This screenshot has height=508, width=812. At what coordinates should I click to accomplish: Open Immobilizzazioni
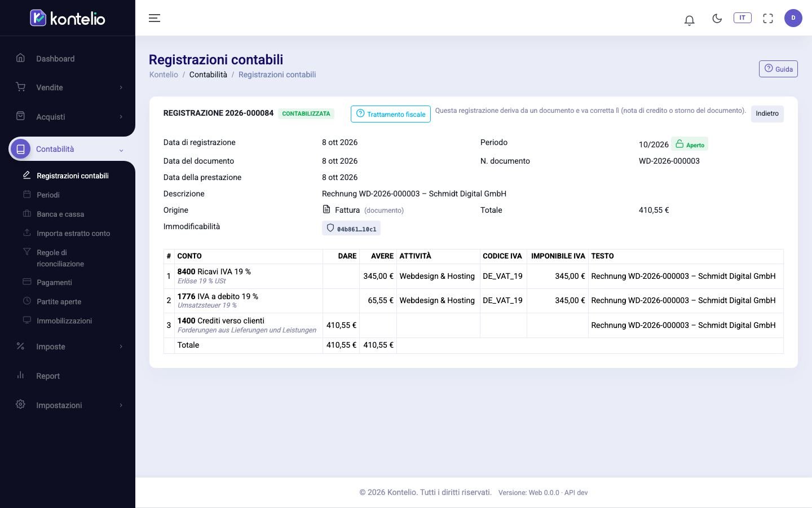coord(64,321)
